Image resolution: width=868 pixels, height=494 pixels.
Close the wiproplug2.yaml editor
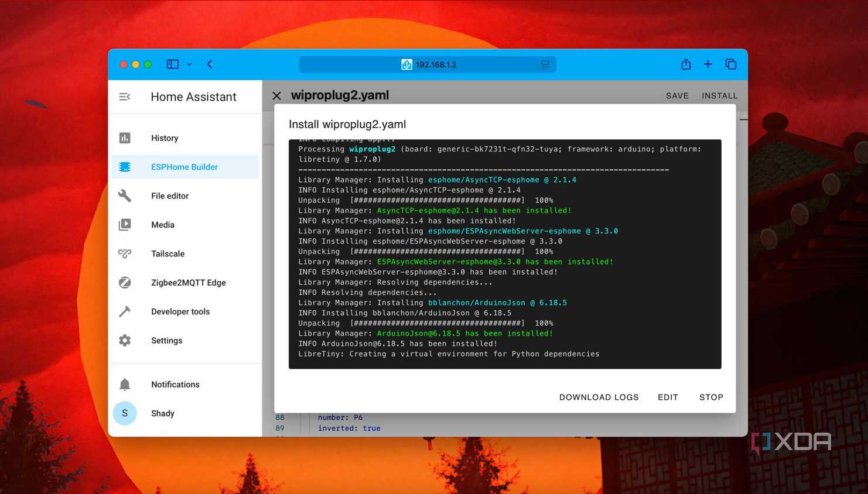click(276, 95)
